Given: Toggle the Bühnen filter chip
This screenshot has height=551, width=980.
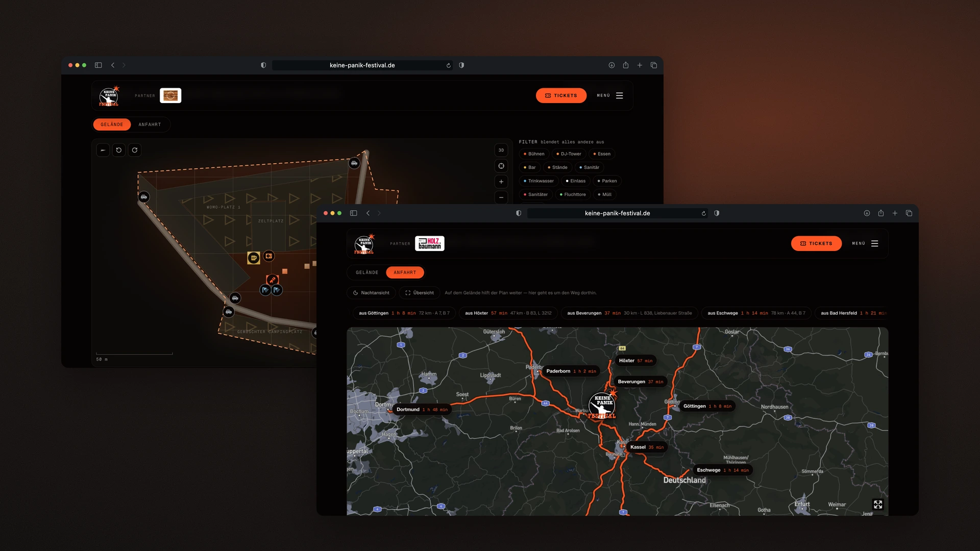Looking at the screenshot, I should click(x=534, y=154).
